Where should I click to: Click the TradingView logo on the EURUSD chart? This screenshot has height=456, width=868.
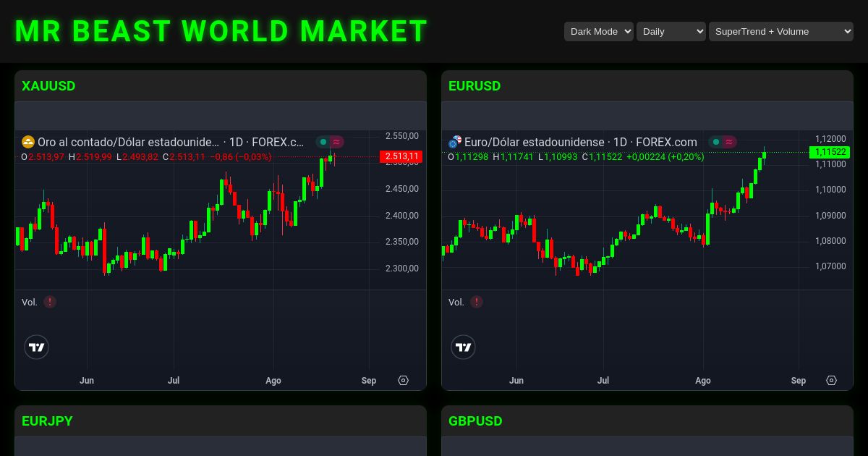463,347
